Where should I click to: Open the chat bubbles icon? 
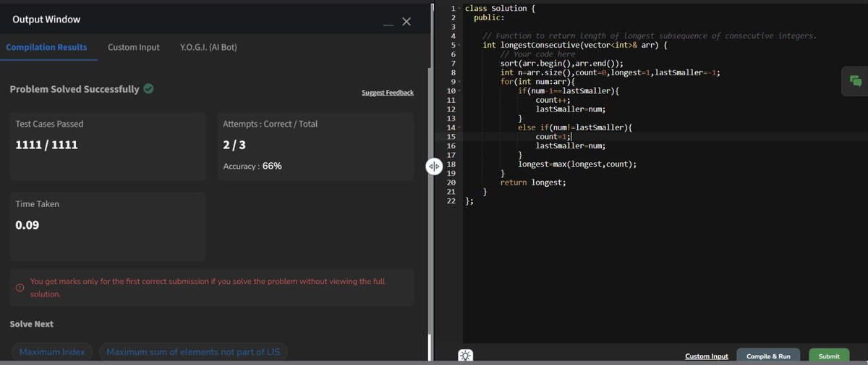coord(856,81)
